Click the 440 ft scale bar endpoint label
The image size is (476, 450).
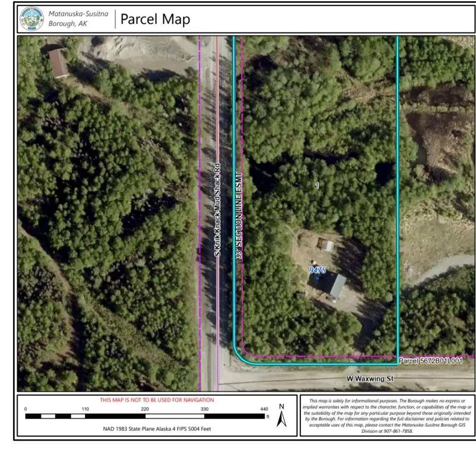(263, 409)
